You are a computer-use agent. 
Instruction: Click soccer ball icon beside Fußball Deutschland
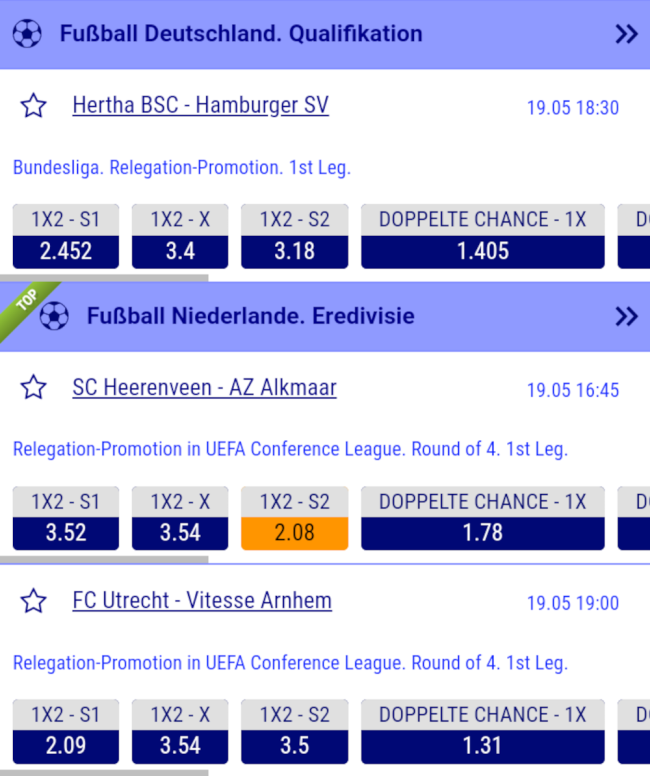pyautogui.click(x=27, y=34)
